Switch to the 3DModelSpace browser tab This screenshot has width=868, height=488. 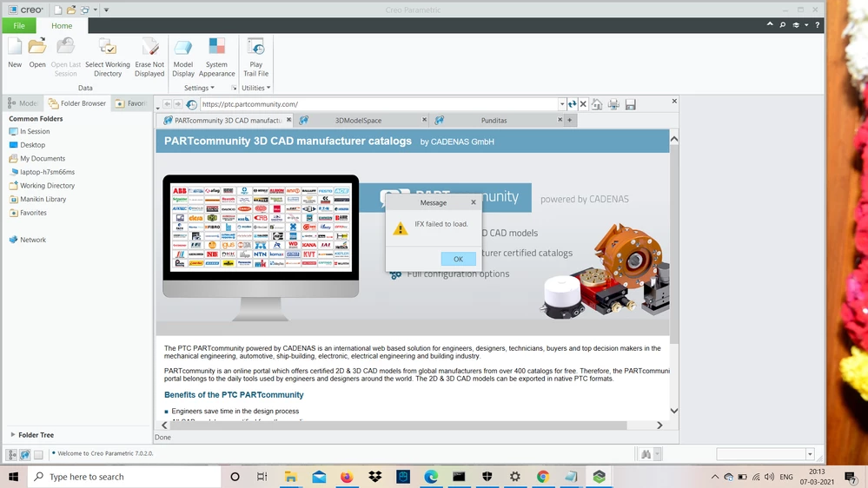(x=358, y=120)
